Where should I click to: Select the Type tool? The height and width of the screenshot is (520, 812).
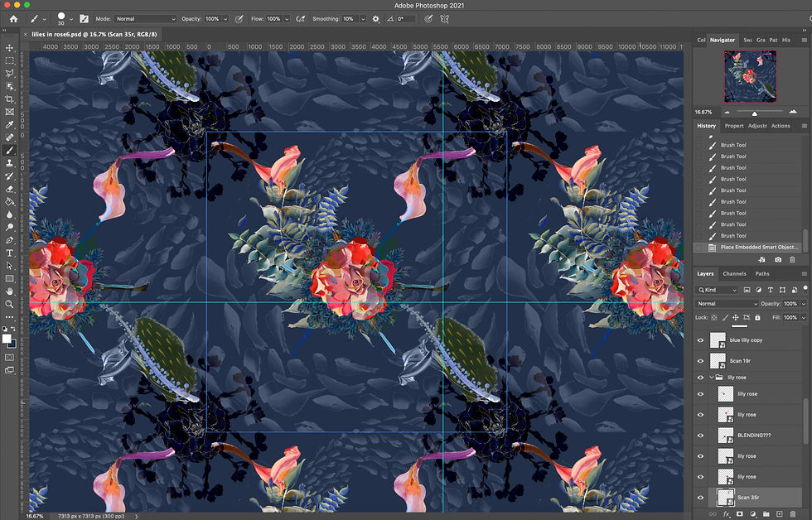pos(9,253)
